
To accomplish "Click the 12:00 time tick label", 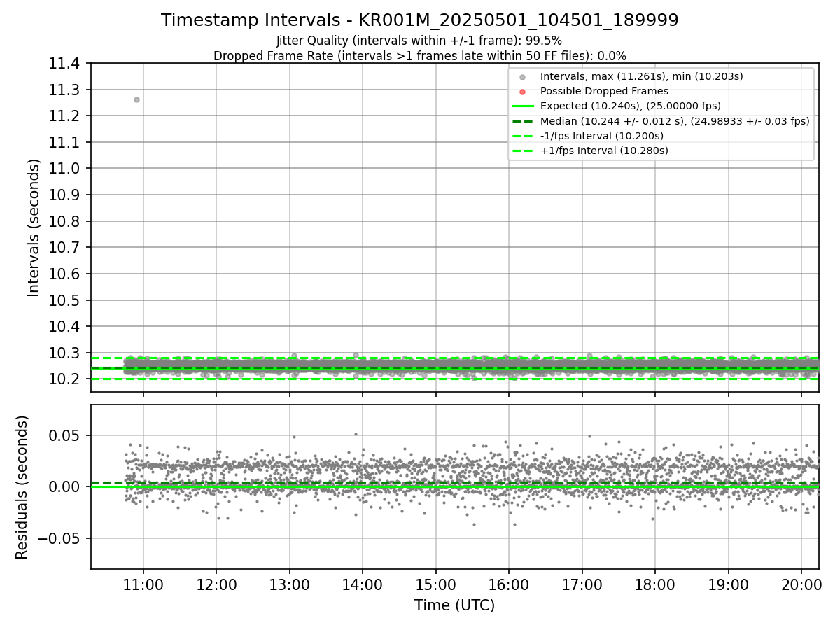I will tap(216, 584).
